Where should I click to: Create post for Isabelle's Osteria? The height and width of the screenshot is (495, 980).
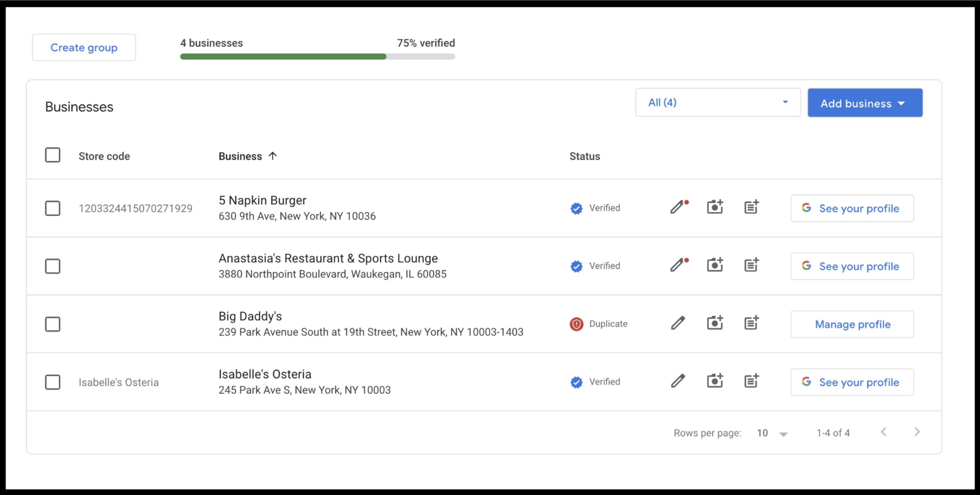752,381
